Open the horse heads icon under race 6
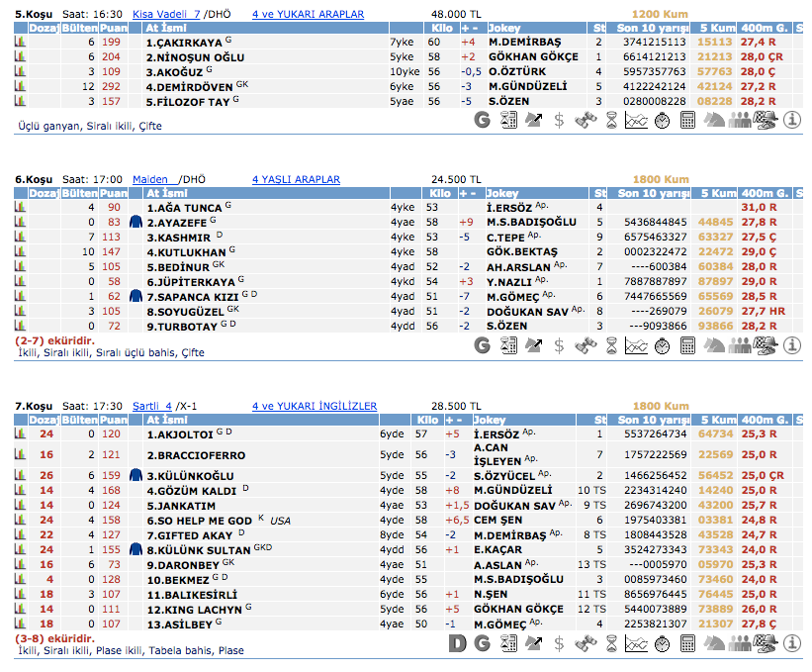 click(x=714, y=345)
